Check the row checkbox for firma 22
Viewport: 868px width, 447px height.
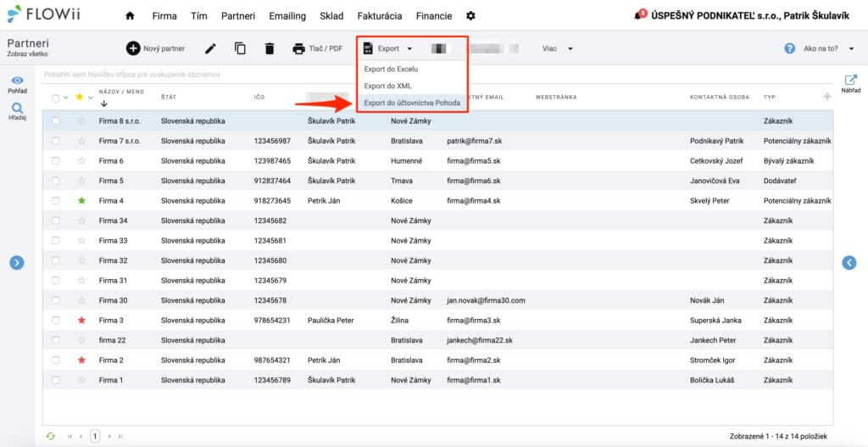tap(55, 340)
